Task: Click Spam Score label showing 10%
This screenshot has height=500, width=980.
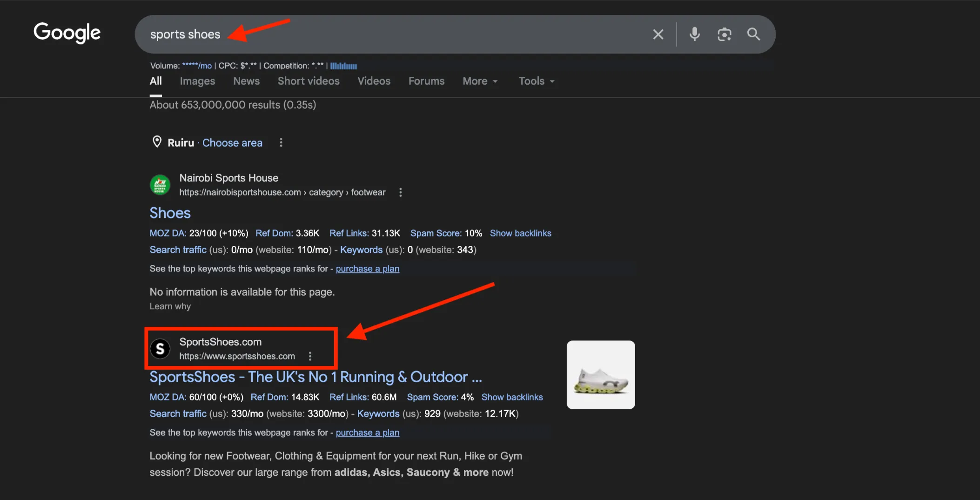Action: point(436,233)
